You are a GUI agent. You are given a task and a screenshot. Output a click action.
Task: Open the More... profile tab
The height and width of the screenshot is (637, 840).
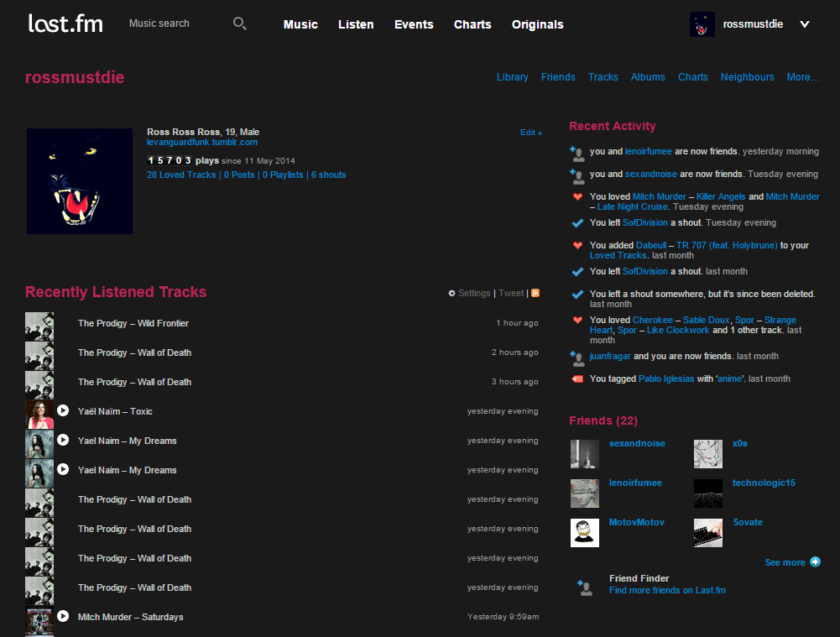pos(802,76)
